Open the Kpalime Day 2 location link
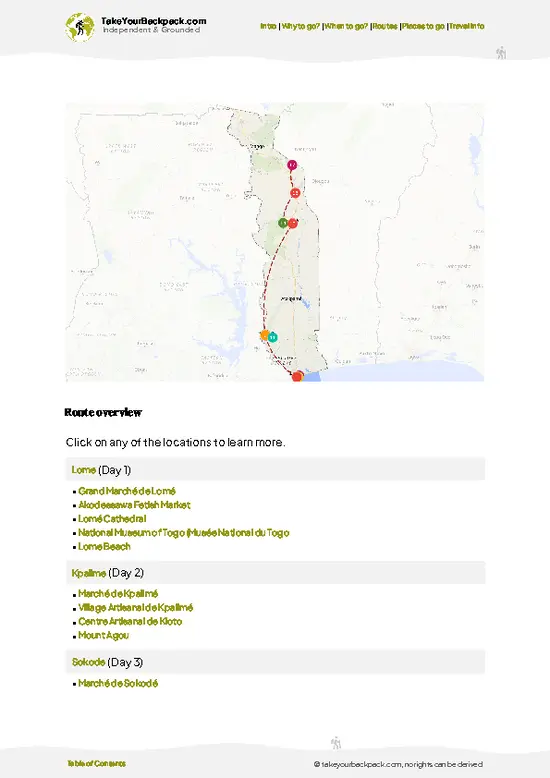Screen dimensions: 550x778 [88, 573]
